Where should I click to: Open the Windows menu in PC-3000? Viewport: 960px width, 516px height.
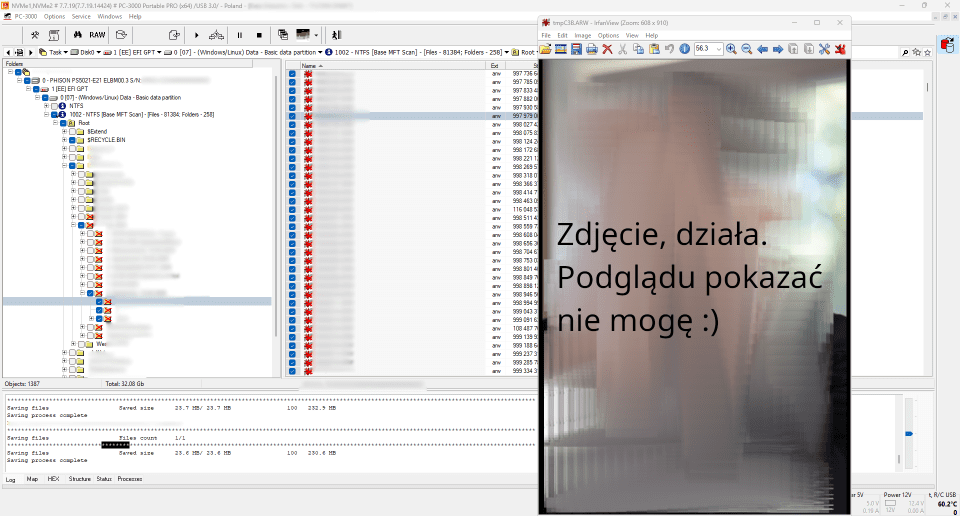tap(110, 17)
